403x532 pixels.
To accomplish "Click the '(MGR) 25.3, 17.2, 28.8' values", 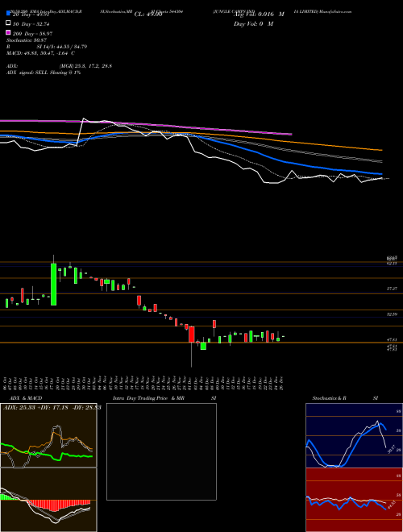I will click(85, 66).
